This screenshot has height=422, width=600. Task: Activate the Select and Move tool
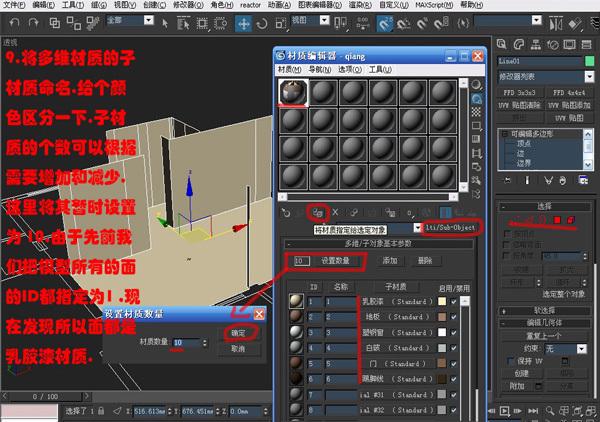243,24
